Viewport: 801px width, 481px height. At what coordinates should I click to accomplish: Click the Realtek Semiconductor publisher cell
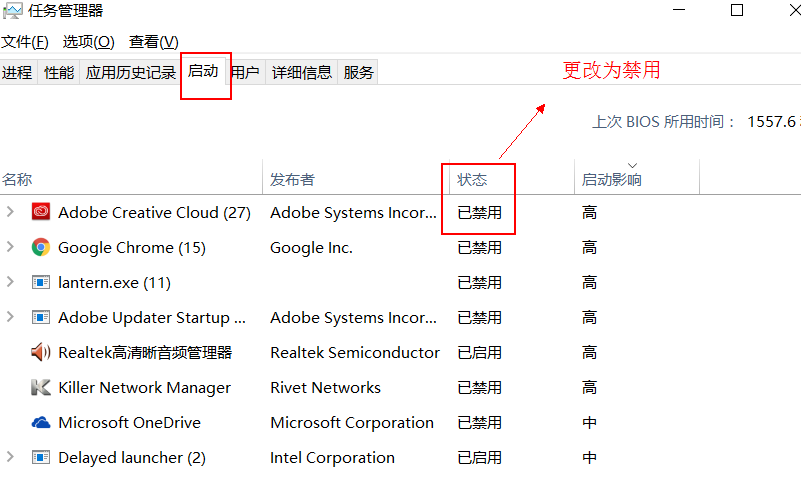point(355,352)
